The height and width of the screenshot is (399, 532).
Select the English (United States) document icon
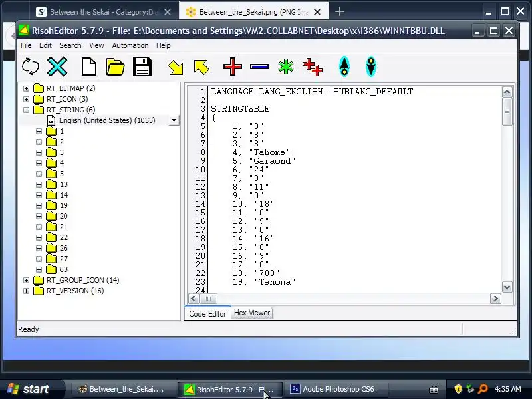tap(51, 120)
